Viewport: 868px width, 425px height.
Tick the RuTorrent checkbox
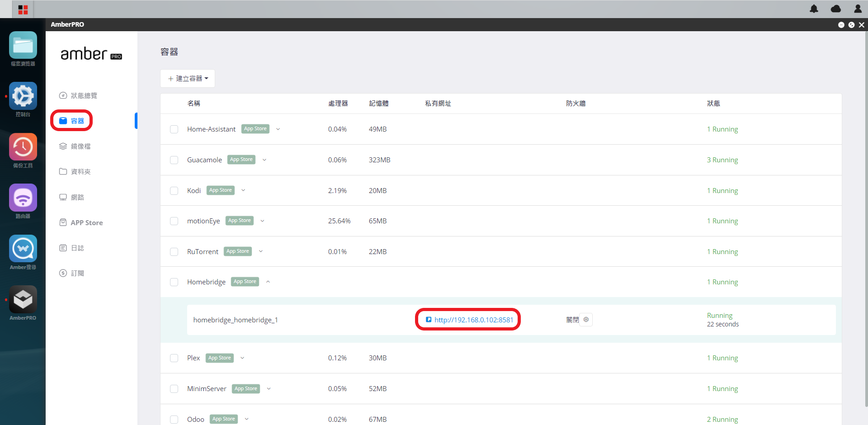point(174,252)
